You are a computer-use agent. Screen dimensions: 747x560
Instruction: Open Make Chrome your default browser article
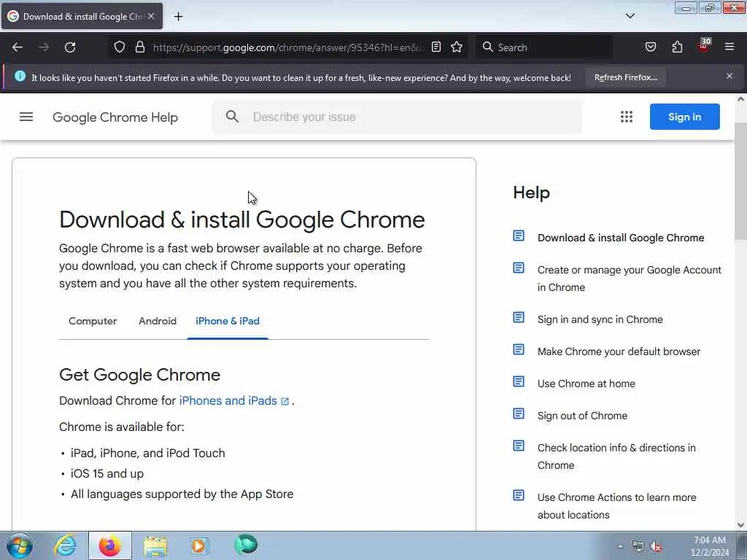tap(619, 351)
